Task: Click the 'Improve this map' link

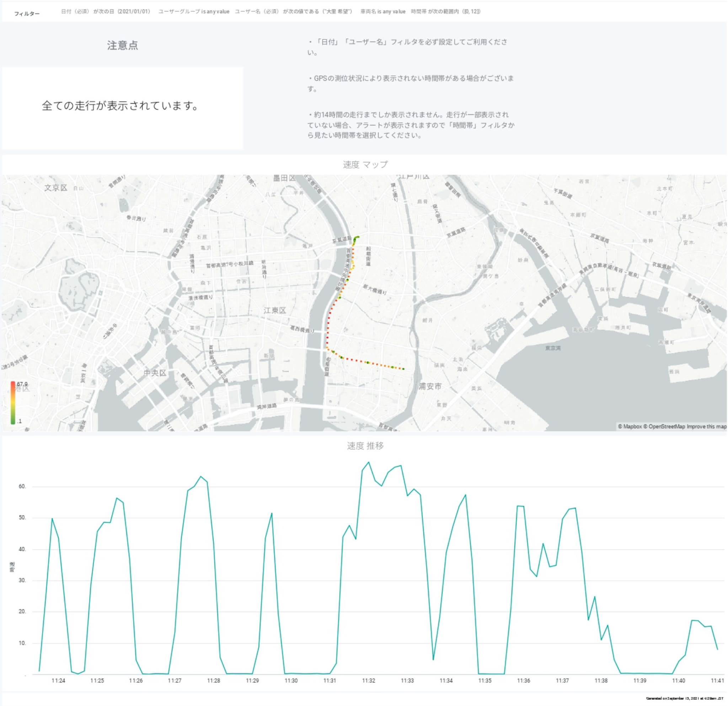Action: coord(706,426)
